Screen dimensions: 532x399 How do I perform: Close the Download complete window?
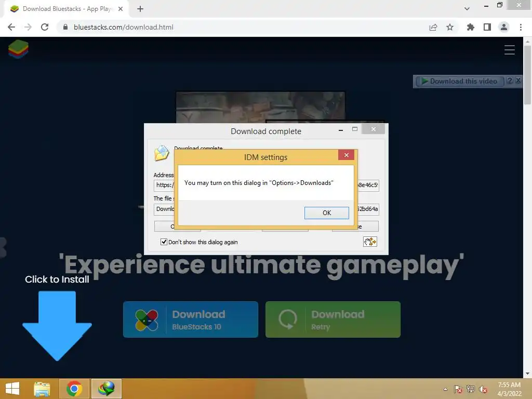pyautogui.click(x=373, y=129)
